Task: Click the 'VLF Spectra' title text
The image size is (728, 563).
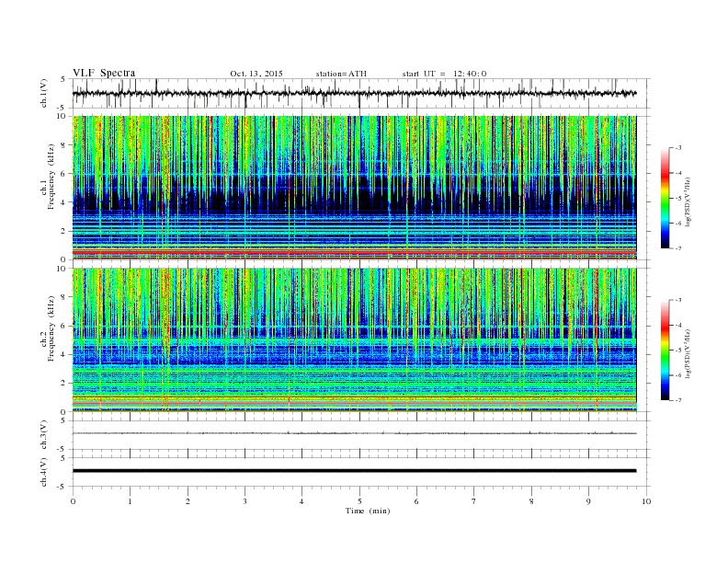Action: point(104,73)
